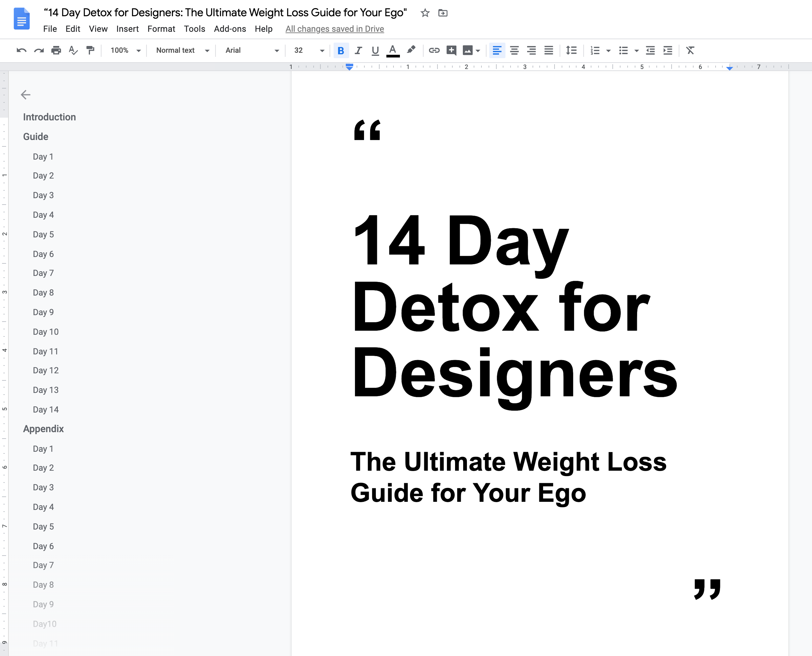The image size is (812, 656).
Task: Click the right indent marker on ruler
Action: 729,68
